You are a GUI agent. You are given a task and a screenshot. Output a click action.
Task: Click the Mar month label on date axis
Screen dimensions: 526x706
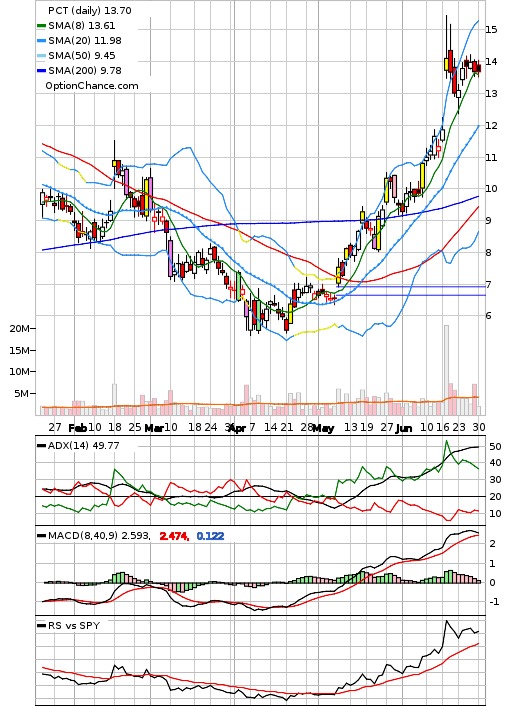(154, 428)
